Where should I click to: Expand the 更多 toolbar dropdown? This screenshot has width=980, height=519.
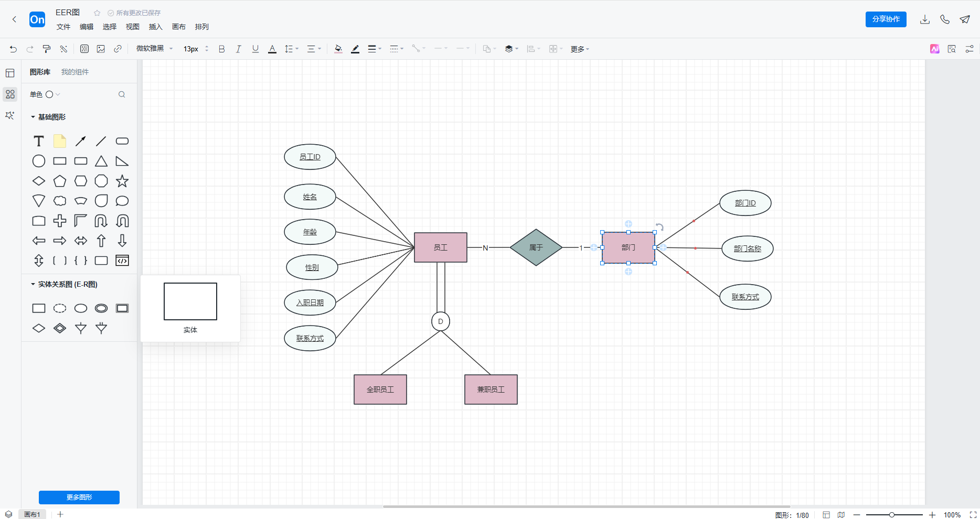point(580,49)
